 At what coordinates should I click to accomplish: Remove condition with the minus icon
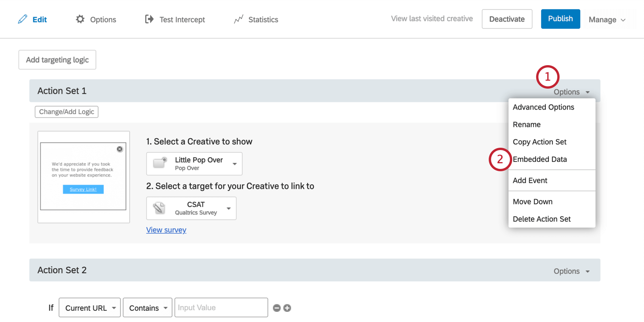click(277, 308)
